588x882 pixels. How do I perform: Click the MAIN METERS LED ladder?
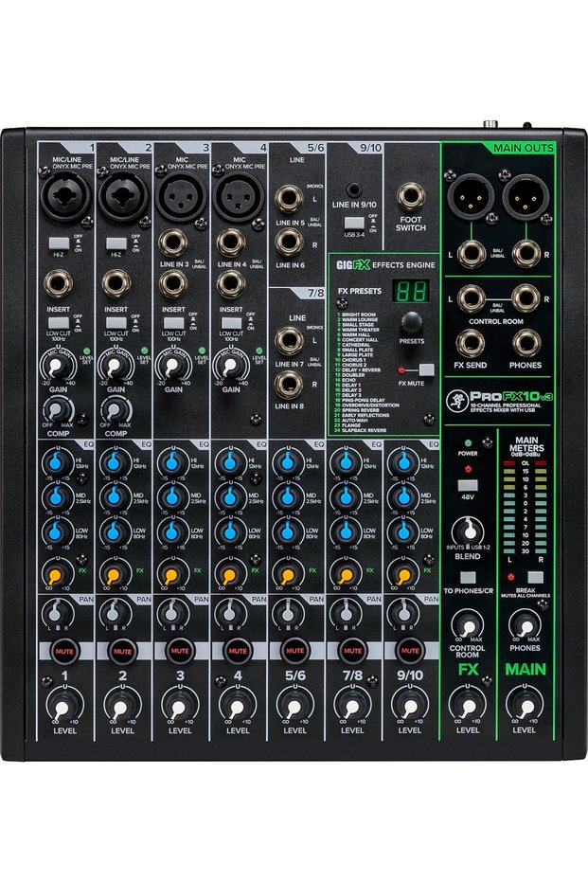[525, 507]
